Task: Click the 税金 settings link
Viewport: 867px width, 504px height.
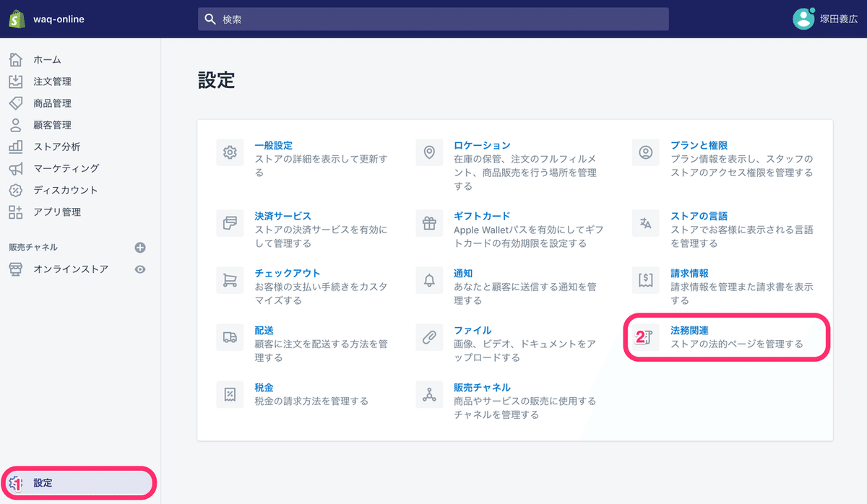Action: tap(264, 387)
